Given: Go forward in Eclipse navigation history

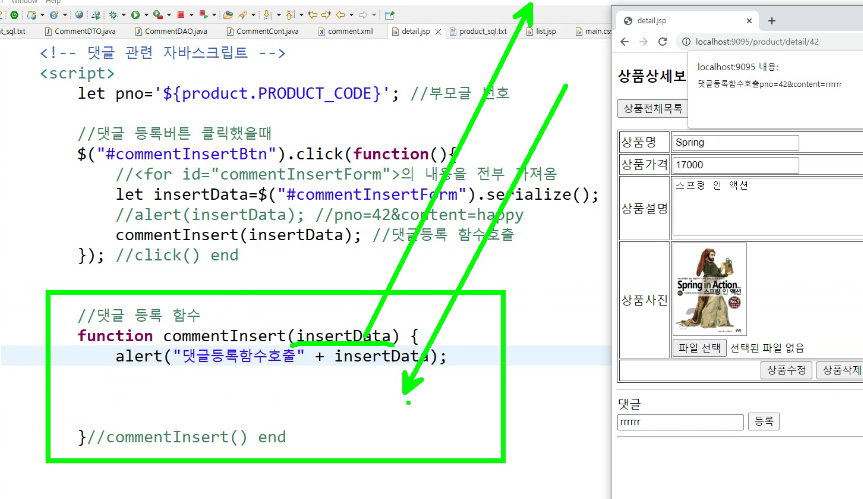Looking at the screenshot, I should [363, 15].
